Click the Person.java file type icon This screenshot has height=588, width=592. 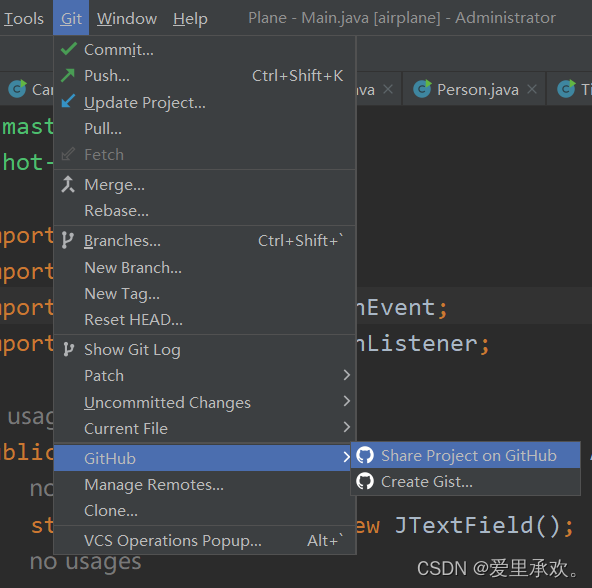[422, 89]
